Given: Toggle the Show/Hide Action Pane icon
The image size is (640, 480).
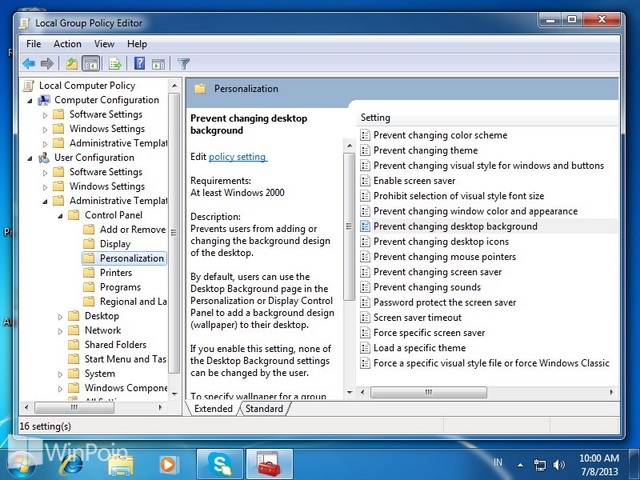Looking at the screenshot, I should tap(158, 64).
